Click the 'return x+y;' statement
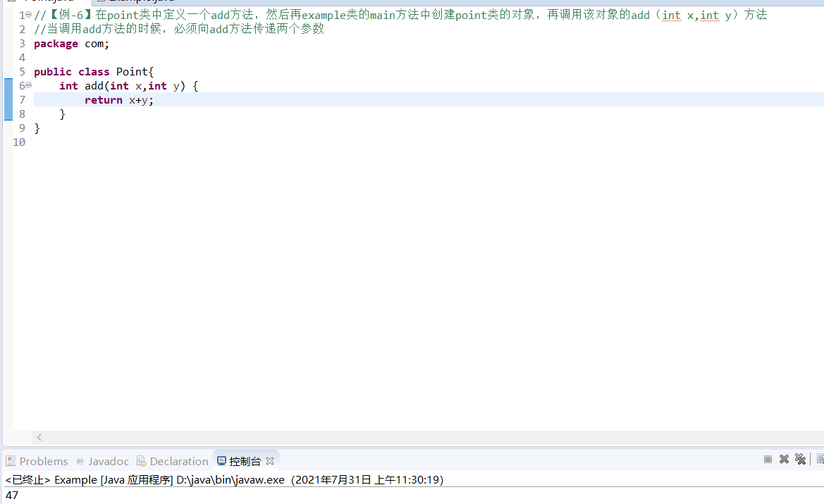 (118, 100)
